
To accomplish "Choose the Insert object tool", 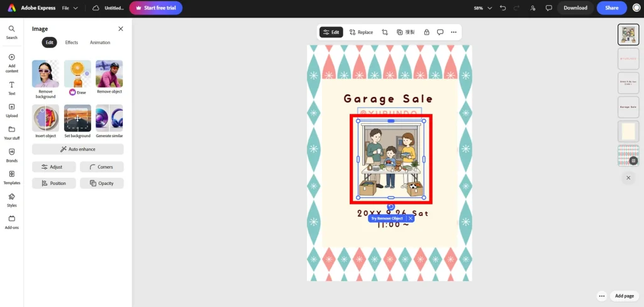I will point(45,121).
